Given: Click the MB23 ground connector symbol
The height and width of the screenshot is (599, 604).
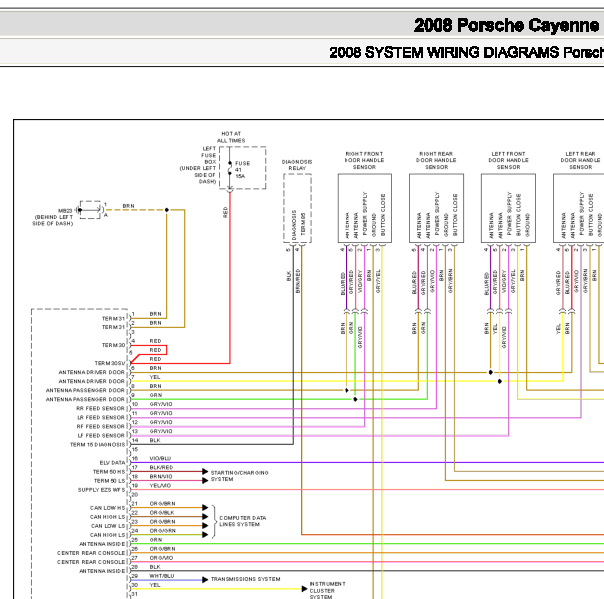Looking at the screenshot, I should tap(90, 210).
